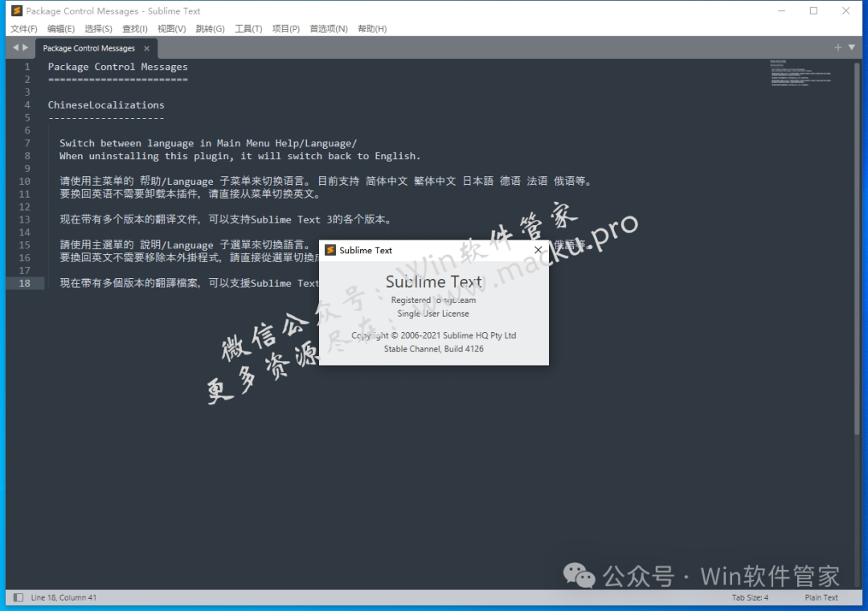Close the Sublime Text about dialog
The width and height of the screenshot is (868, 611).
[x=538, y=250]
